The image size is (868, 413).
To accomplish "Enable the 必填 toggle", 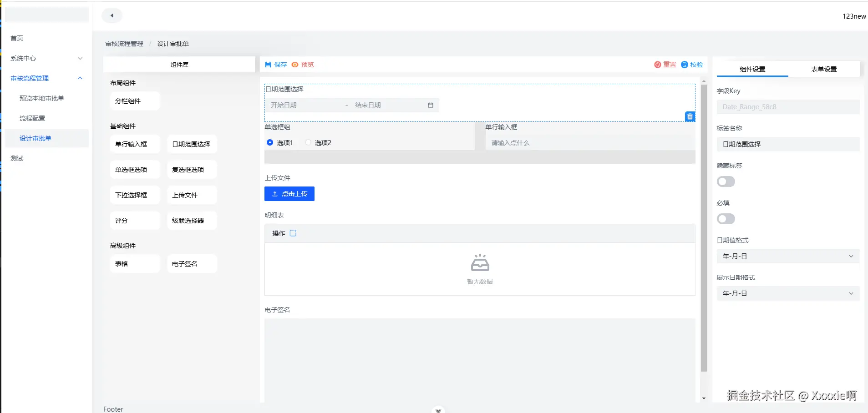I will [725, 219].
